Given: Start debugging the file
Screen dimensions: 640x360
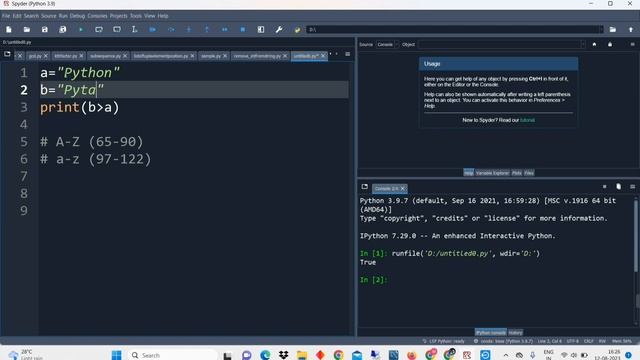Looking at the screenshot, I should point(153,29).
